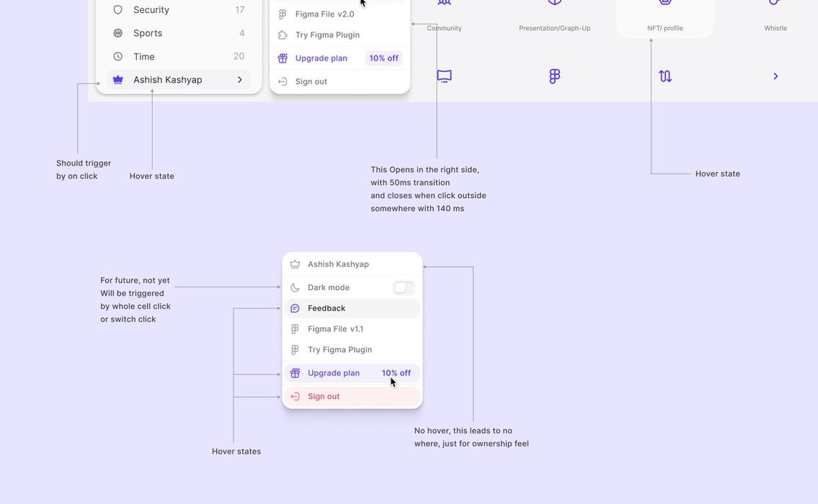The height and width of the screenshot is (504, 818).
Task: Open the Figma File v2.0 menu item
Action: pos(324,14)
